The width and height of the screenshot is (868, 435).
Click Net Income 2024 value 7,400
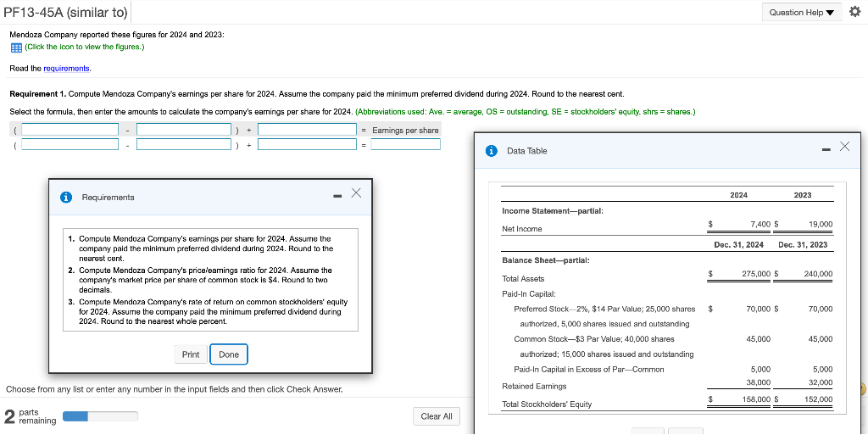pos(760,224)
